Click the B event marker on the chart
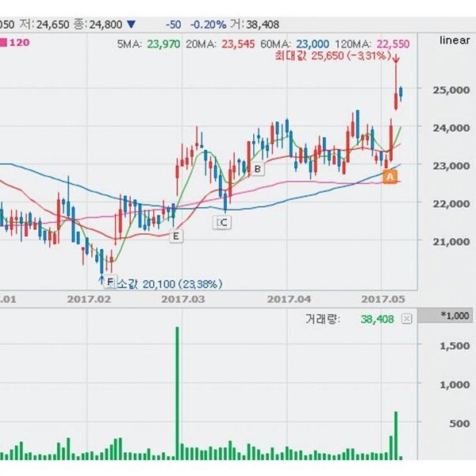 (258, 169)
